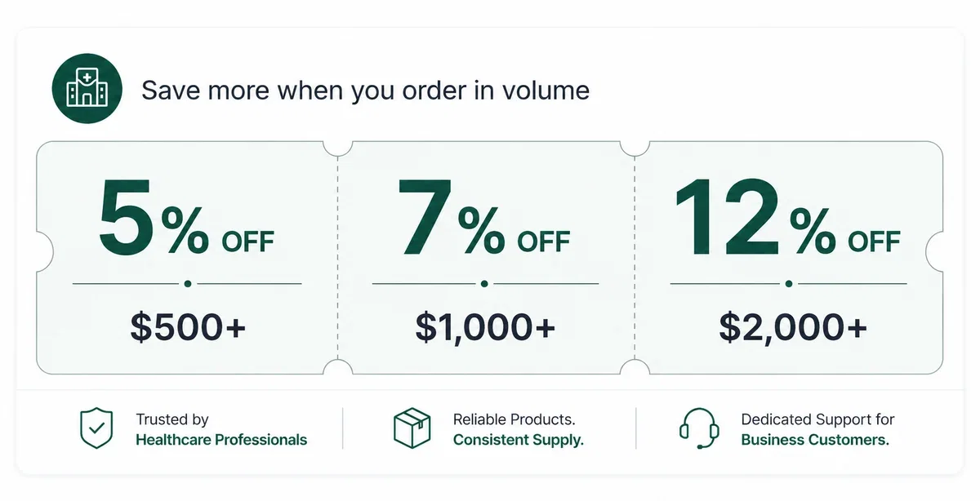Click the $2,000+ threshold amount
This screenshot has height=501, width=980.
pos(793,327)
